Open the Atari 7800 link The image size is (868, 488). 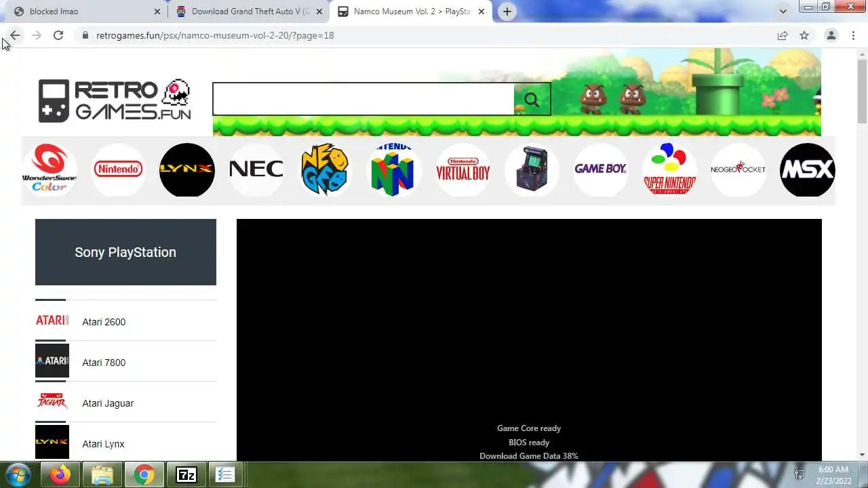(104, 363)
